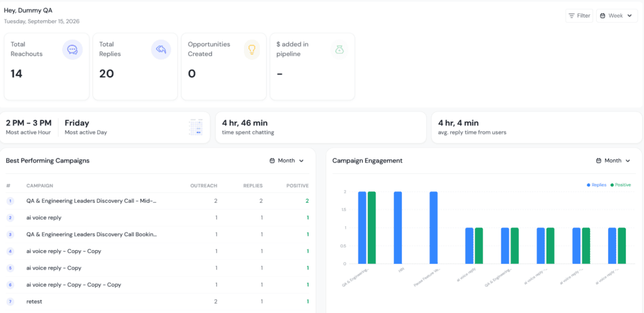This screenshot has height=313, width=644.
Task: Click the date 'Tuesday, September 15, 2026'
Action: coord(42,21)
